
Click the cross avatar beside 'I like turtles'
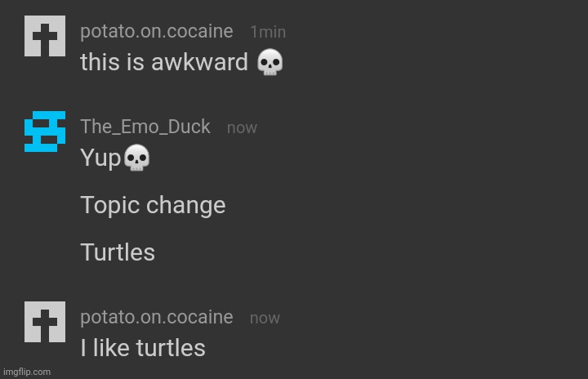[45, 322]
